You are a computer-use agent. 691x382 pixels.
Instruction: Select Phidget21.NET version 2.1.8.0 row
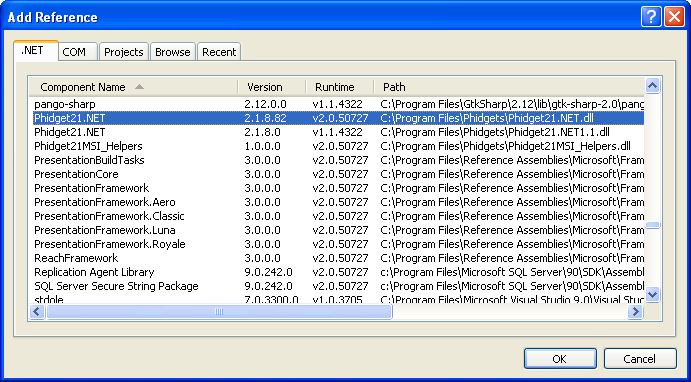(338, 132)
